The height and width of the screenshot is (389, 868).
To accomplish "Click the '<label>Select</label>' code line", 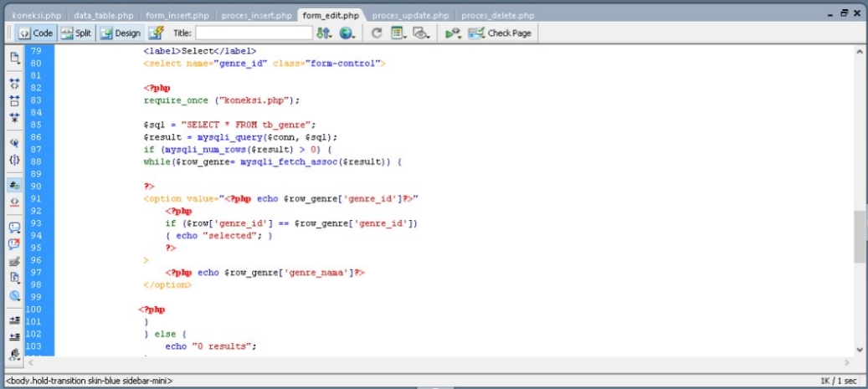I will (200, 51).
